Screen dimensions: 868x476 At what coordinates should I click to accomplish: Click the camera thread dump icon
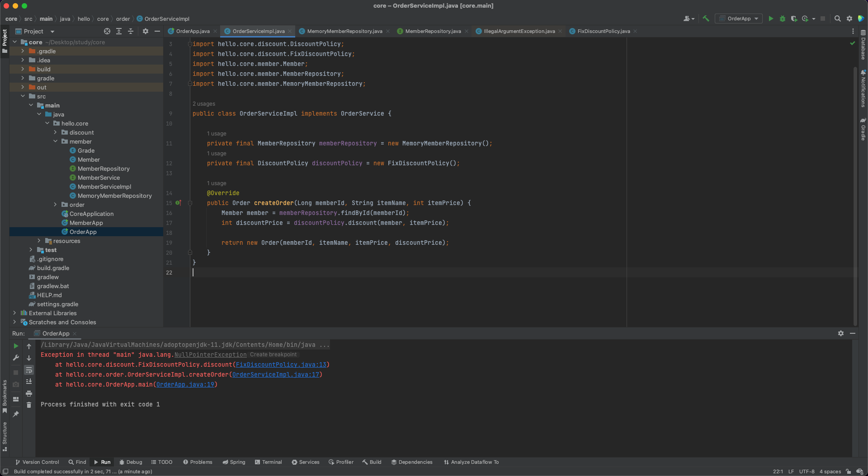(x=16, y=384)
